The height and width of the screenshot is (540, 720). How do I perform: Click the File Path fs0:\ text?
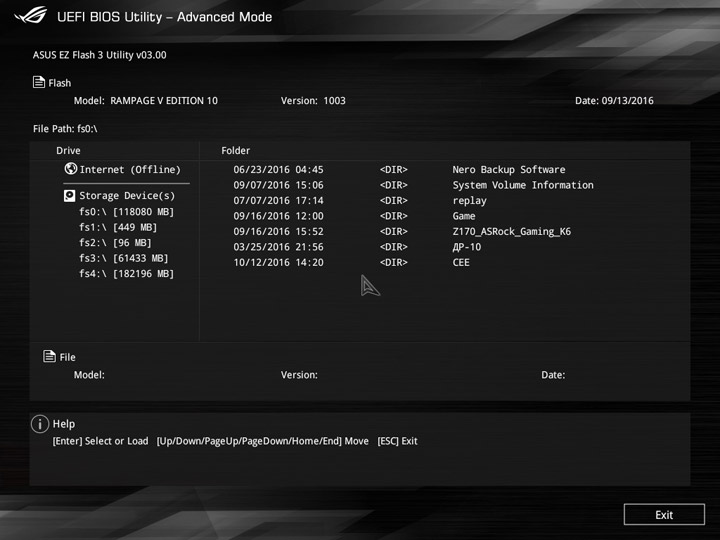pyautogui.click(x=65, y=129)
